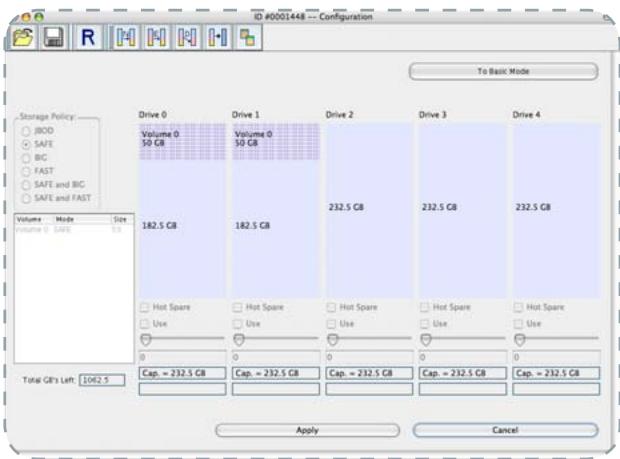Click the Drive 2 size slider handle
This screenshot has width=620, height=459.
333,339
